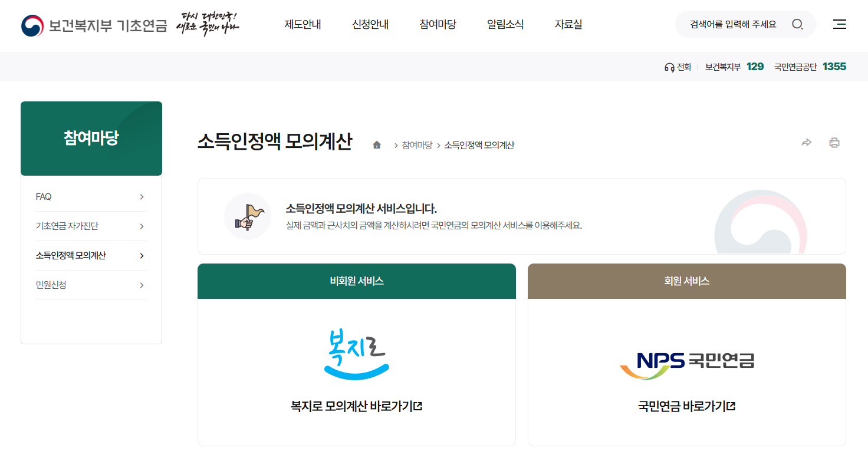
Task: Open the hamburger menu icon
Action: click(x=839, y=24)
